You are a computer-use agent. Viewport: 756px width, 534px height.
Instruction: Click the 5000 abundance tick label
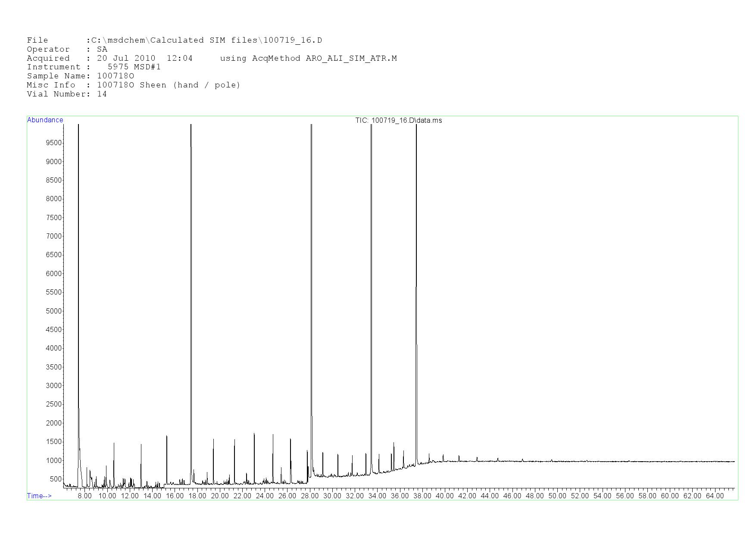pyautogui.click(x=54, y=311)
